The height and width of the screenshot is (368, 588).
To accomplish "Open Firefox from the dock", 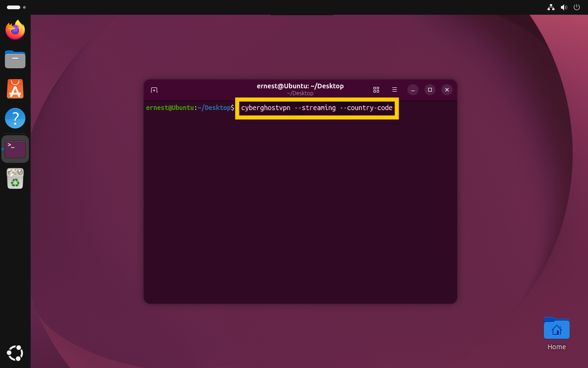I will (x=15, y=30).
